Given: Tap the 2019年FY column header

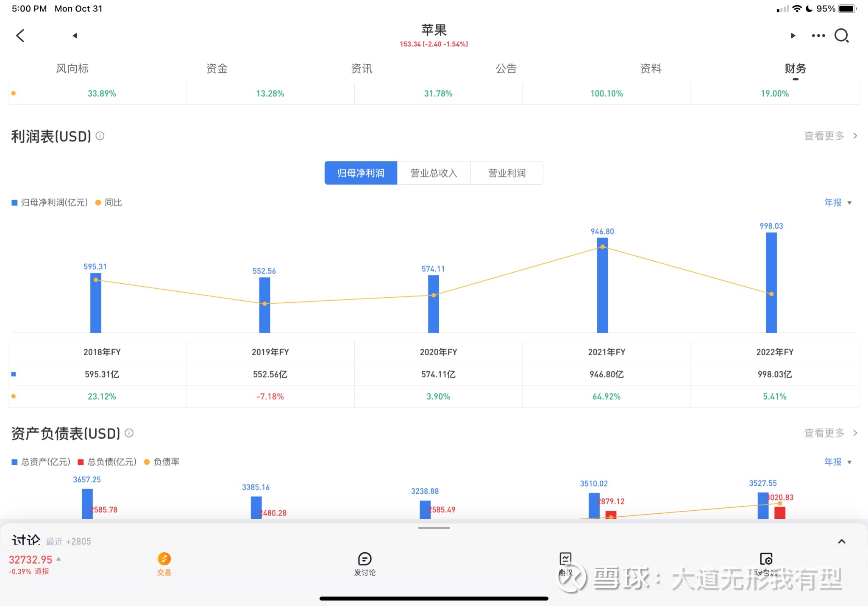Looking at the screenshot, I should pos(270,352).
